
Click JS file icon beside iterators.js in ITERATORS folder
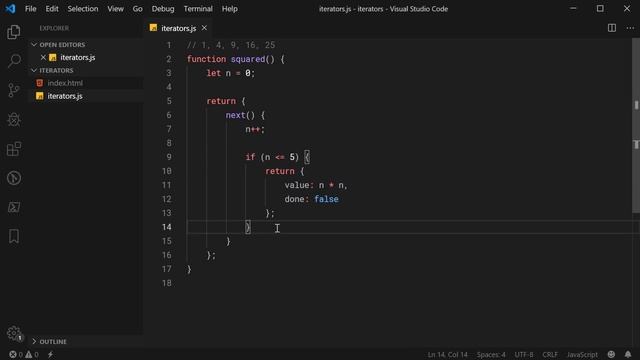40,96
